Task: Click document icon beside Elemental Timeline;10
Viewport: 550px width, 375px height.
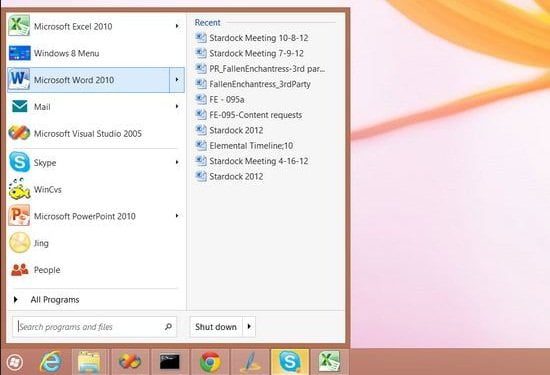Action: [201, 145]
